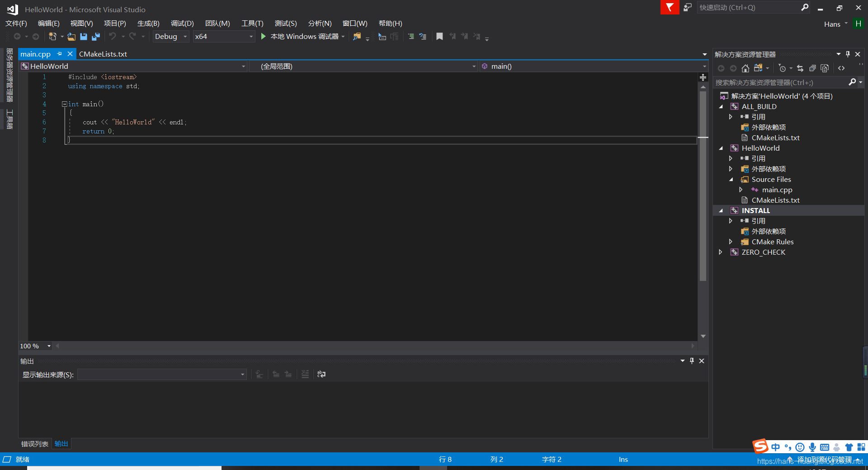This screenshot has width=868, height=470.
Task: Collapse the HelloWorld project node
Action: (x=722, y=148)
